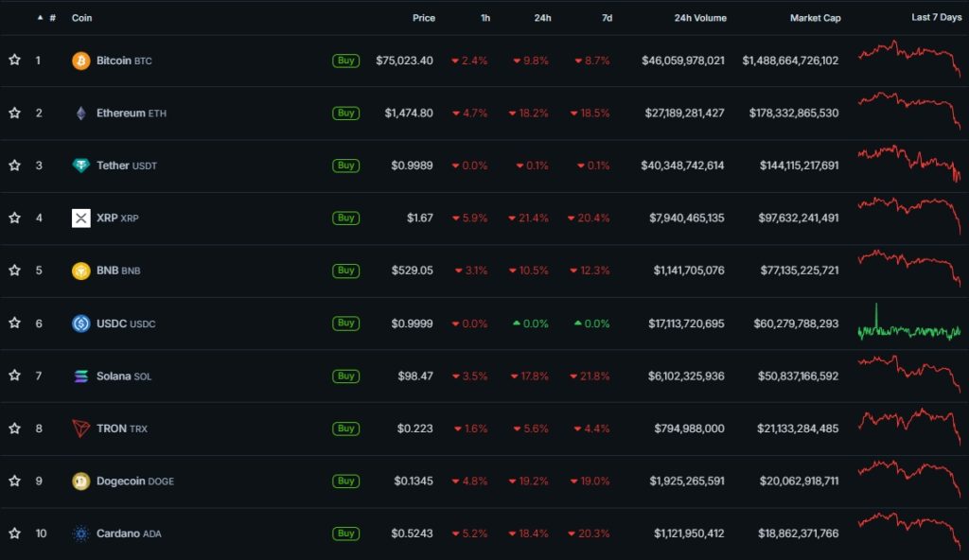Sort the table by the Price column
Viewport: 969px width, 560px height.
click(x=423, y=17)
